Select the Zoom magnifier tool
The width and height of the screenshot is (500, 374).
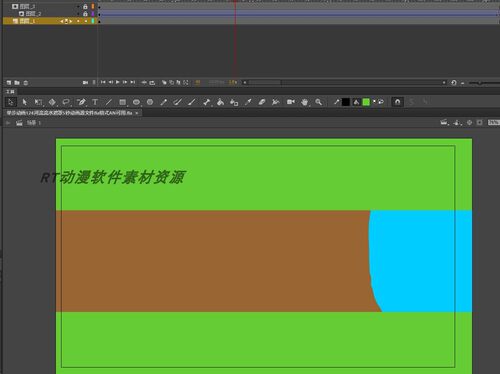click(x=319, y=102)
